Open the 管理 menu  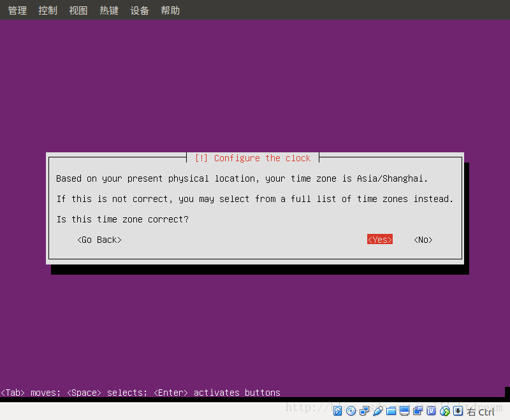pos(17,10)
